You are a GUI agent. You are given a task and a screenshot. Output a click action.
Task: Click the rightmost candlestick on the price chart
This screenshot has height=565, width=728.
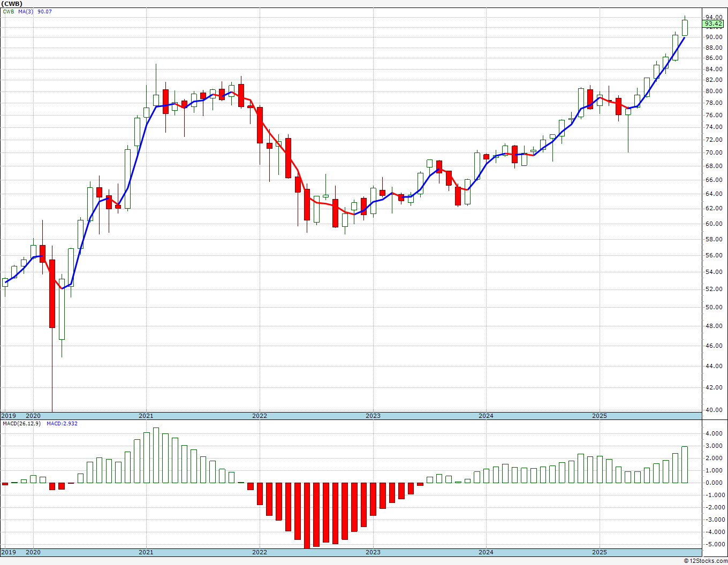tap(685, 27)
